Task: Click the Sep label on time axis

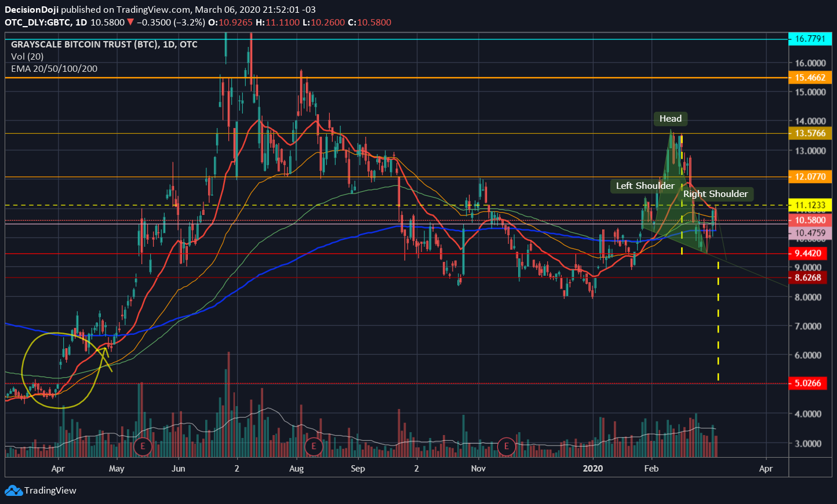Action: [358, 469]
